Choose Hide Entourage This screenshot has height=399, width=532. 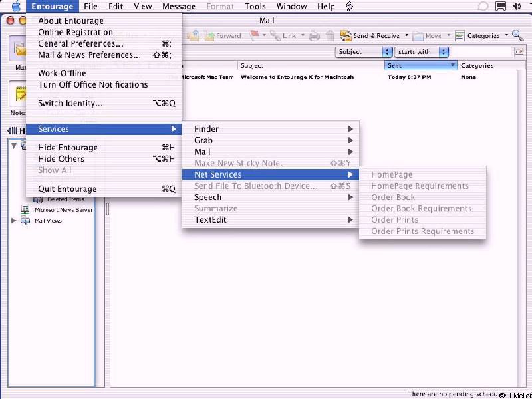point(104,147)
